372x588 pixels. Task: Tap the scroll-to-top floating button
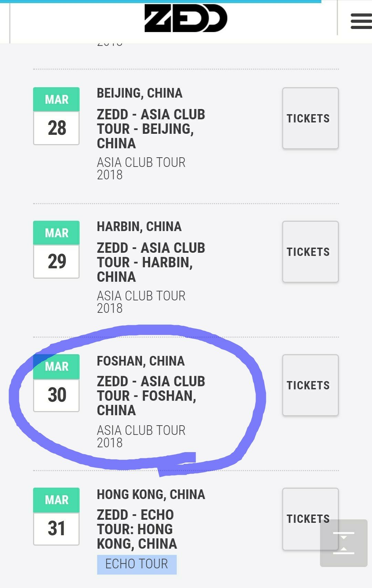click(x=343, y=543)
